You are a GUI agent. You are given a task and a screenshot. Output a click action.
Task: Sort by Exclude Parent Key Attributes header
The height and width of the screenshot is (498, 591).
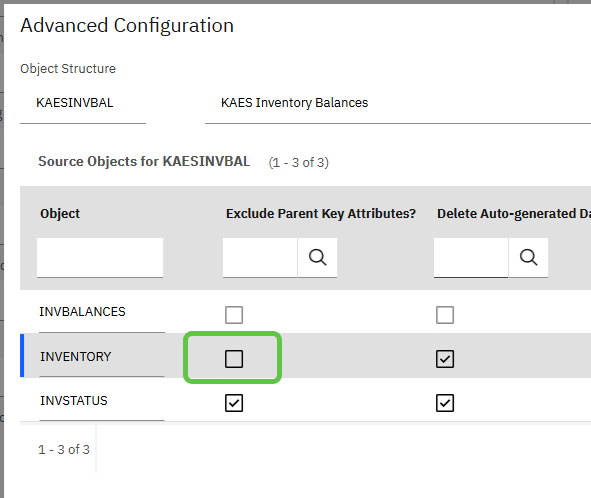point(321,214)
